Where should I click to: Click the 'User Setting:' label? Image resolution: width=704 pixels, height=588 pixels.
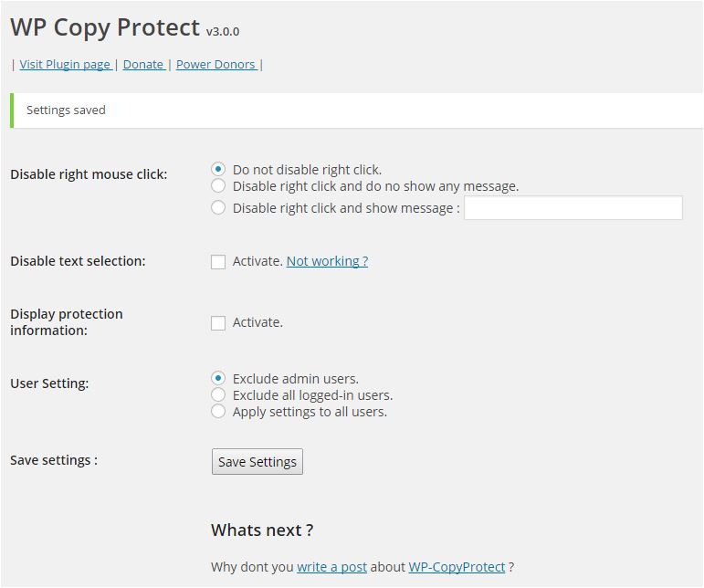(49, 383)
